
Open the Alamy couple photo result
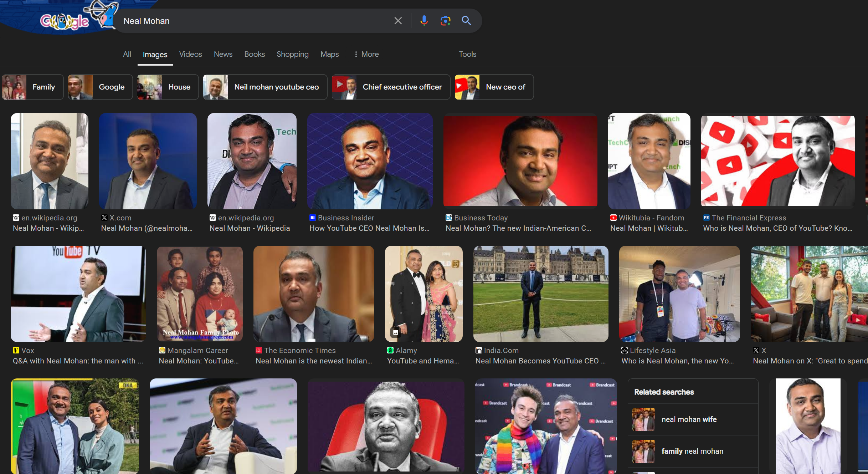(424, 294)
